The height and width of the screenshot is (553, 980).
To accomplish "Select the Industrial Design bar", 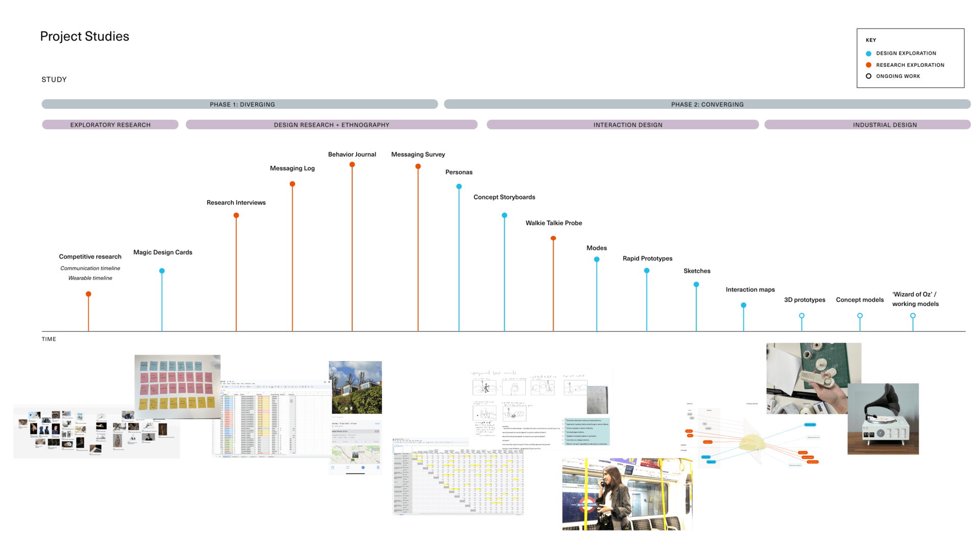I will point(868,124).
